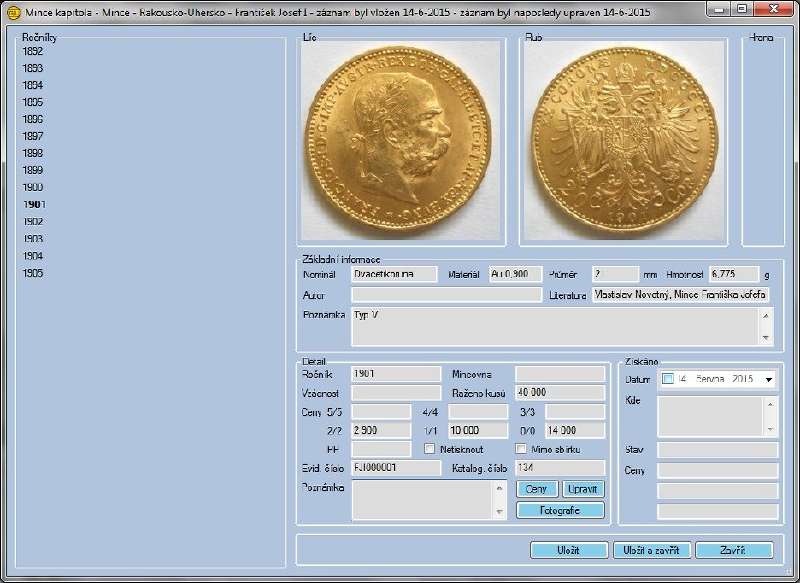Open Fotografie button

(x=560, y=510)
